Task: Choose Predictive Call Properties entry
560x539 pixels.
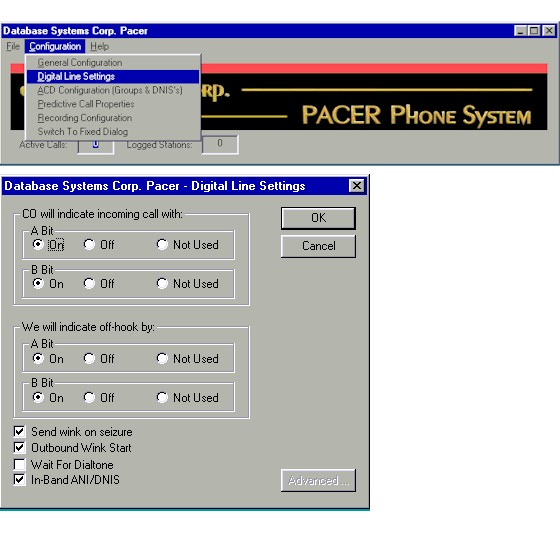Action: (113, 104)
